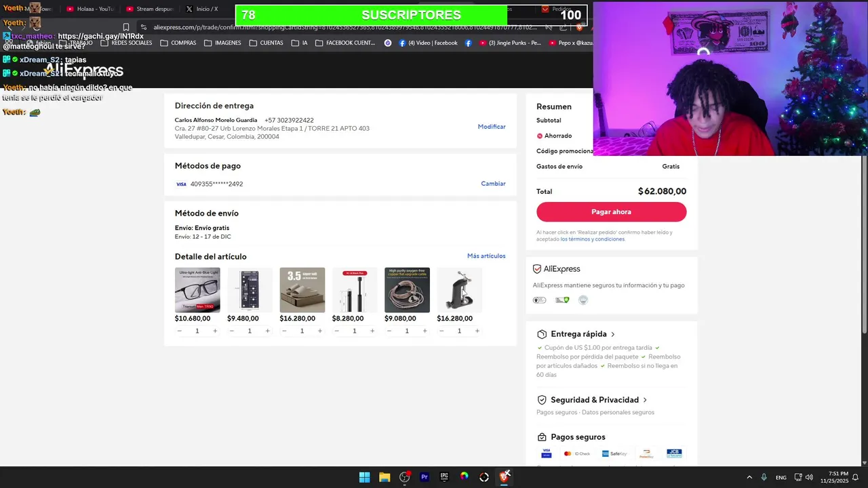
Task: Open the taskbar clock and calendar
Action: [834, 477]
